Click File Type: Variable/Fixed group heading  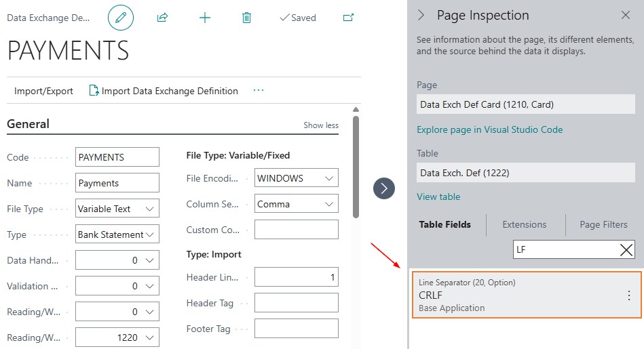[x=238, y=155]
